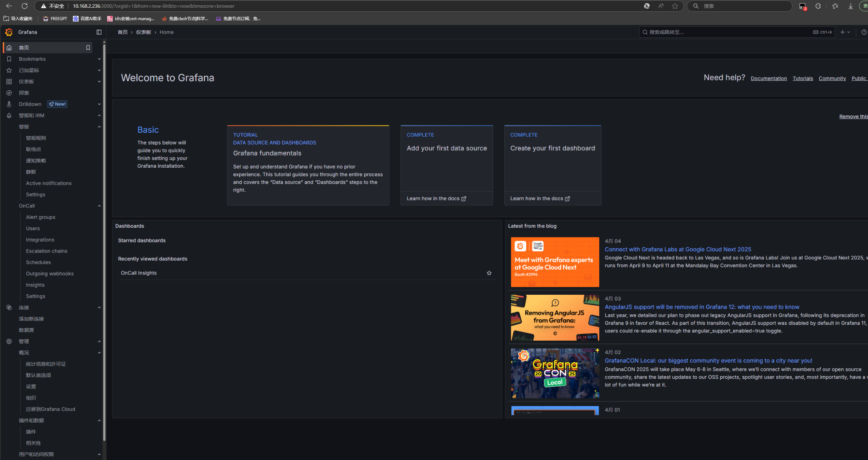
Task: Click the GrafanaCON Local blog thumbnail
Action: coord(555,373)
